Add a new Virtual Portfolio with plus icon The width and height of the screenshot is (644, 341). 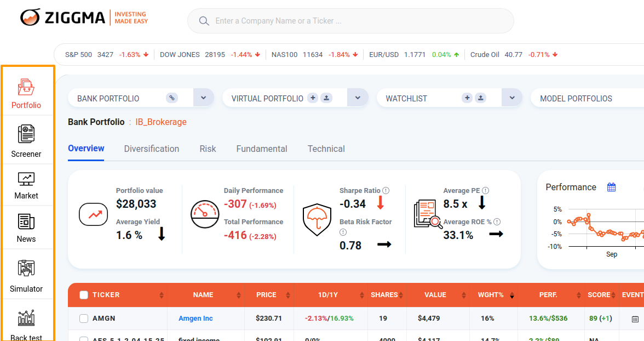[313, 98]
